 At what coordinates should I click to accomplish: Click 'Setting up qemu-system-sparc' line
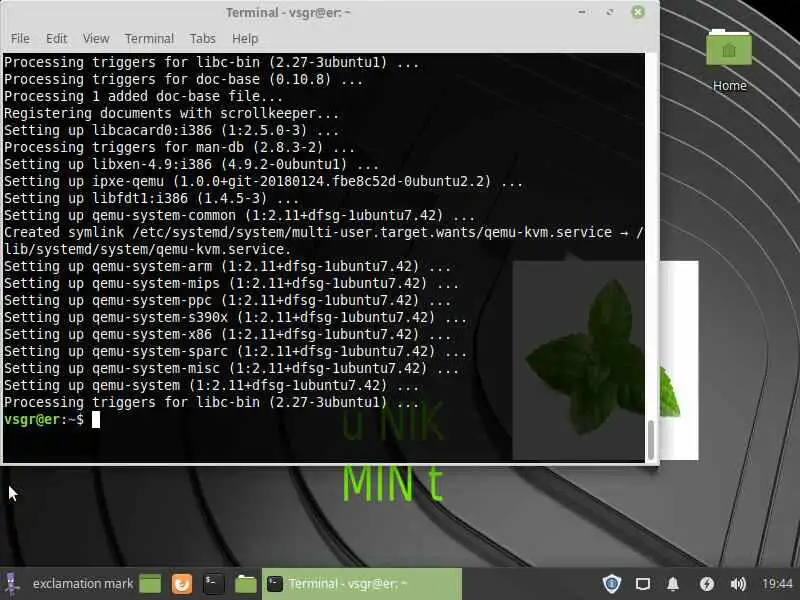click(x=235, y=352)
